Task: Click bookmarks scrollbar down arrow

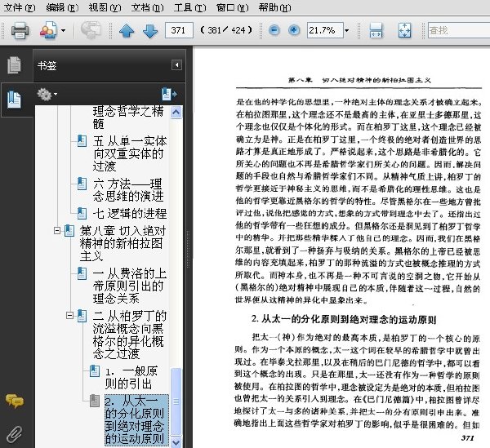Action: pyautogui.click(x=176, y=442)
